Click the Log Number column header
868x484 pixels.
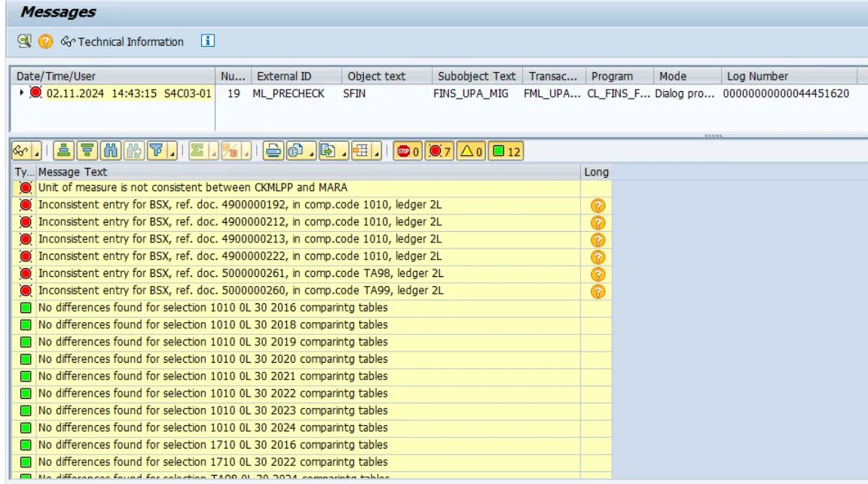click(757, 76)
